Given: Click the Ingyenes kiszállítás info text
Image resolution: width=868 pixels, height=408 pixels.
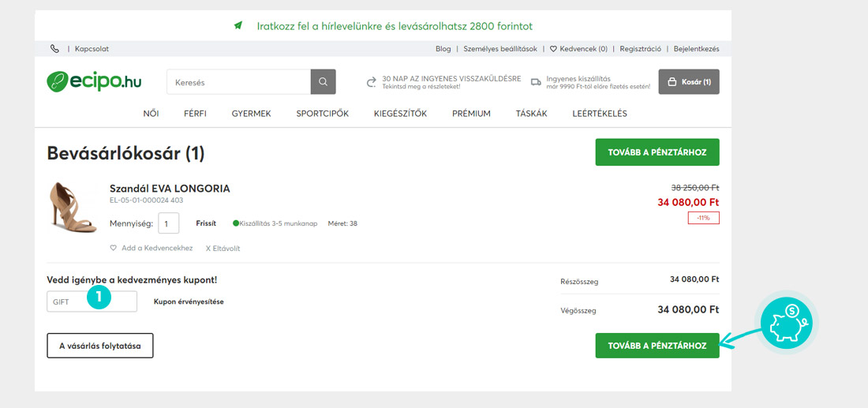Looking at the screenshot, I should pyautogui.click(x=578, y=79).
